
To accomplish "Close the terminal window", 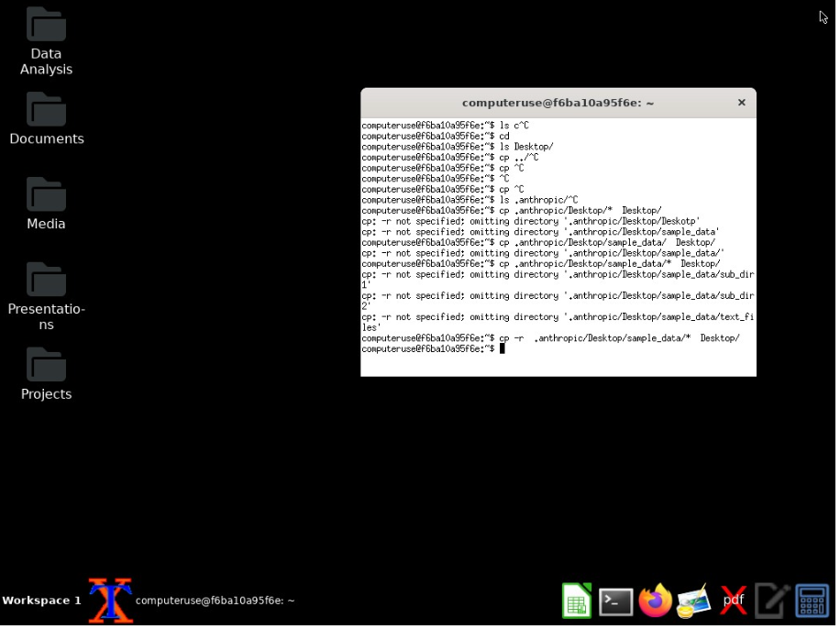I will [x=744, y=103].
